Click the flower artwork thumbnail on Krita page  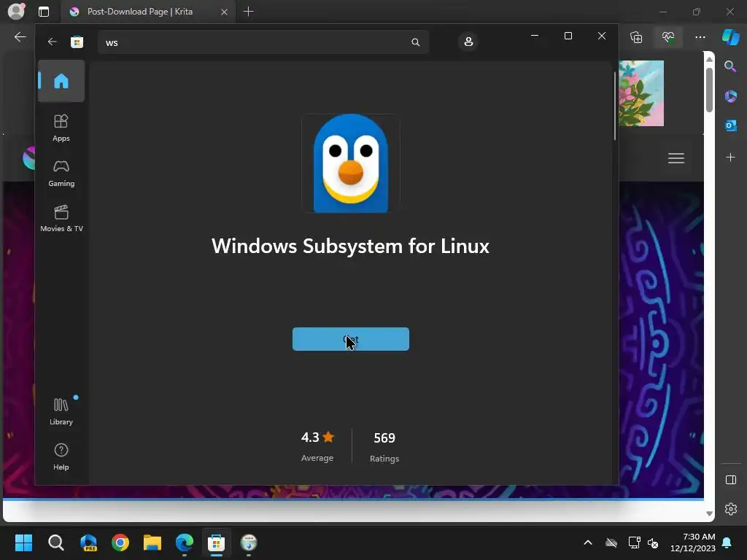tap(641, 93)
